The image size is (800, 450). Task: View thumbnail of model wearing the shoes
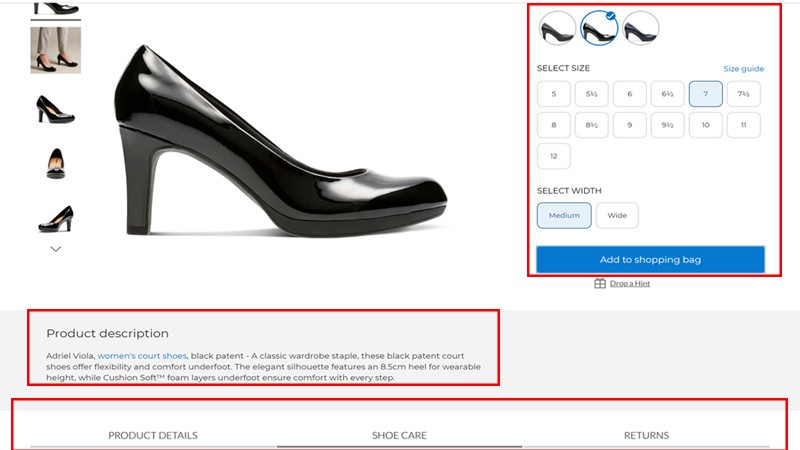[x=56, y=50]
